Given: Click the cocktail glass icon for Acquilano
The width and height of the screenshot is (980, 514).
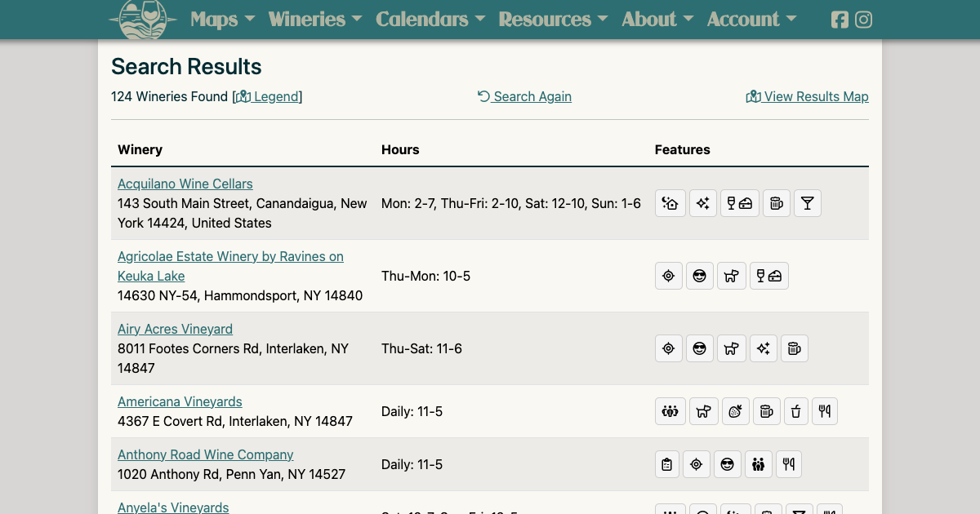Looking at the screenshot, I should tap(807, 203).
